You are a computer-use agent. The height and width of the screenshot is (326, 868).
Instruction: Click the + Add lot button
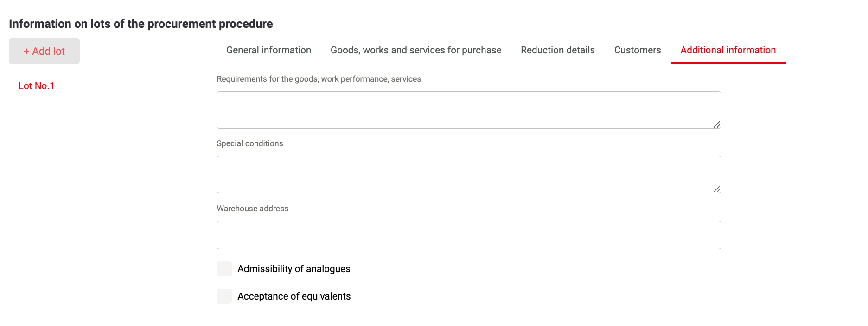pos(45,51)
